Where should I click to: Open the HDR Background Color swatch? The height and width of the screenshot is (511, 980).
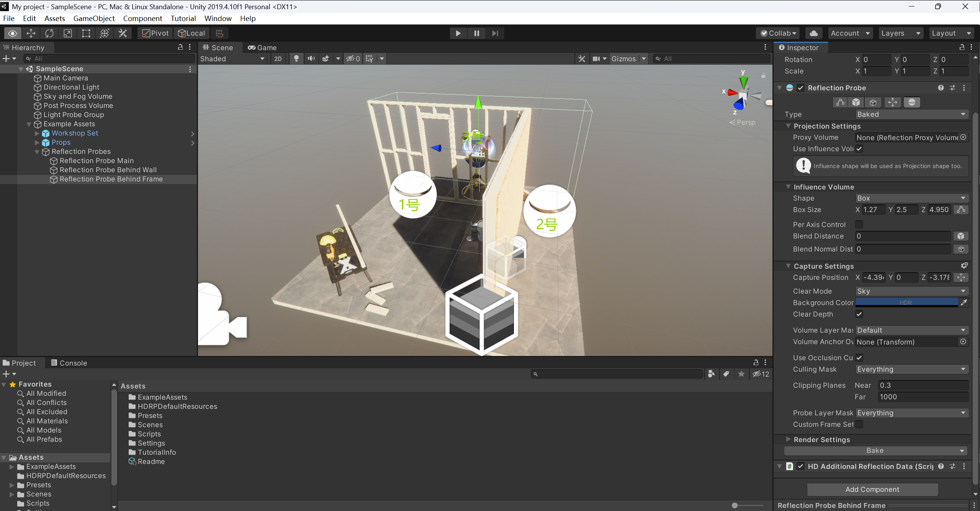click(906, 302)
